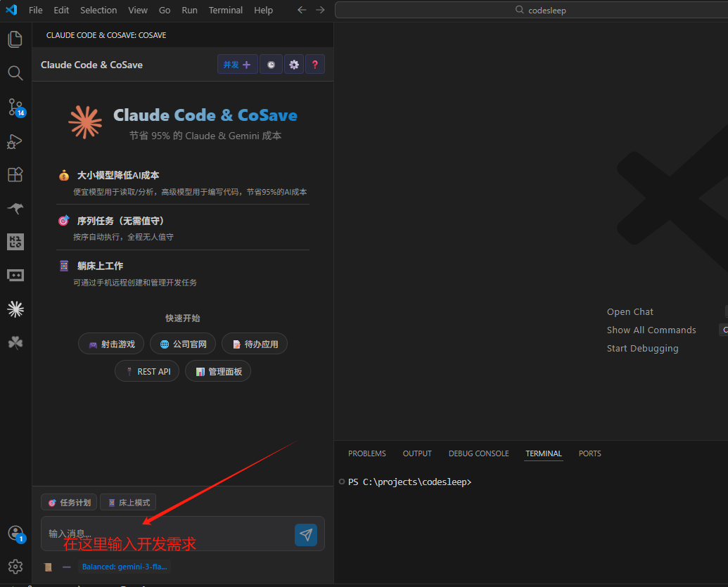Open the Search view in activity bar
Screen dimensions: 728x587
pos(15,73)
